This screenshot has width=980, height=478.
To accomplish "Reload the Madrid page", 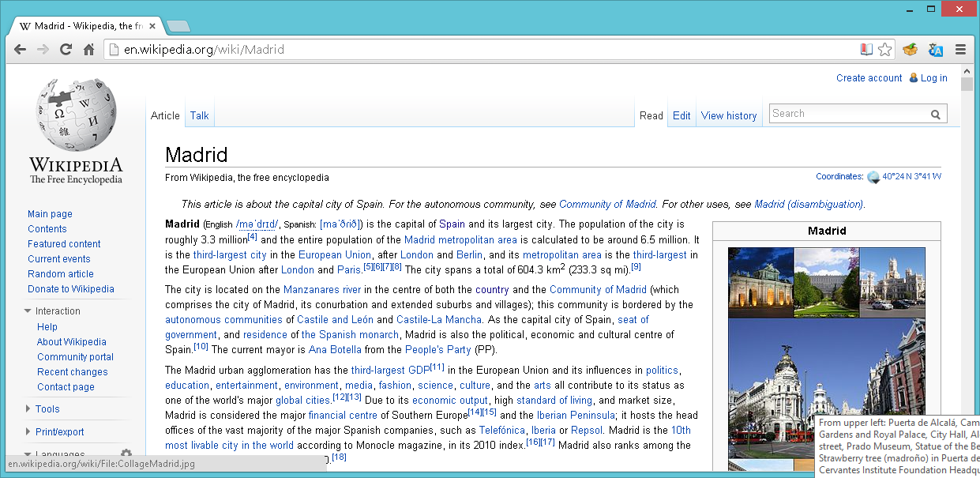I will point(66,50).
